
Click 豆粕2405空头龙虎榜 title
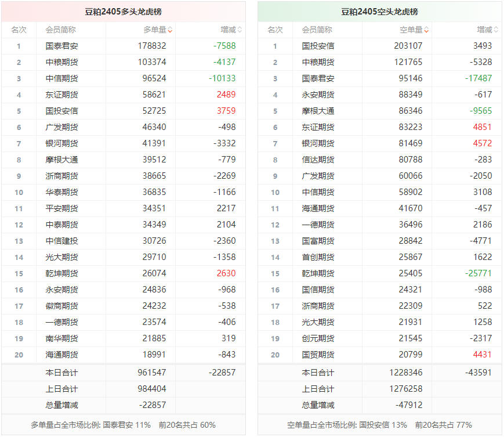[380, 12]
